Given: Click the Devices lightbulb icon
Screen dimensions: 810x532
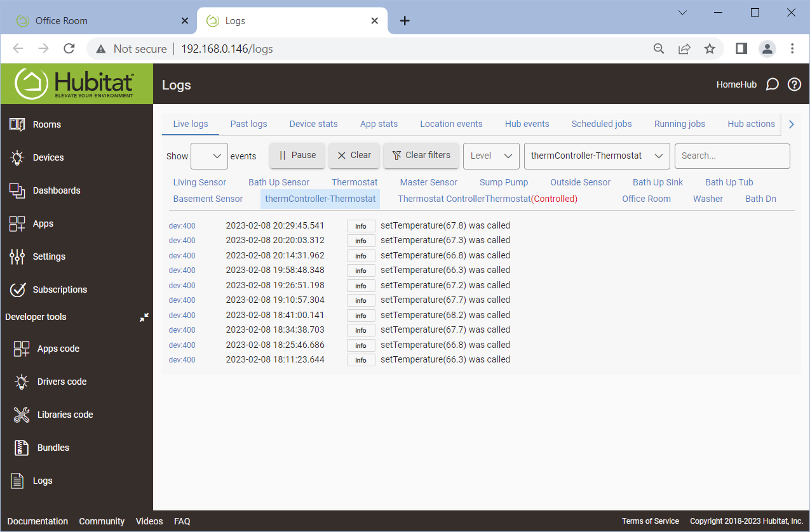Looking at the screenshot, I should [x=17, y=157].
